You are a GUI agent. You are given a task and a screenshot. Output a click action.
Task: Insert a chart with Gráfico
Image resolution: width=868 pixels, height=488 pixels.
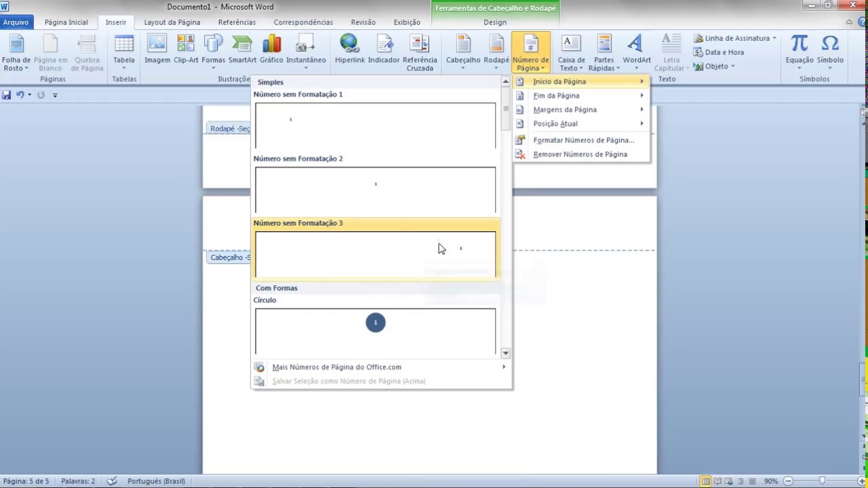coord(271,49)
